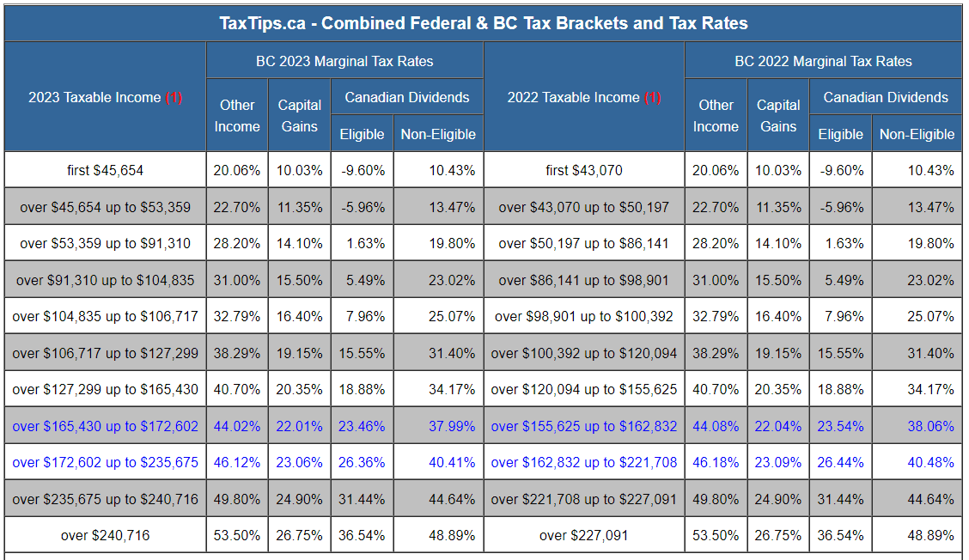The width and height of the screenshot is (969, 560).
Task: Click the 44.08% rate link for 2022
Action: 716,426
